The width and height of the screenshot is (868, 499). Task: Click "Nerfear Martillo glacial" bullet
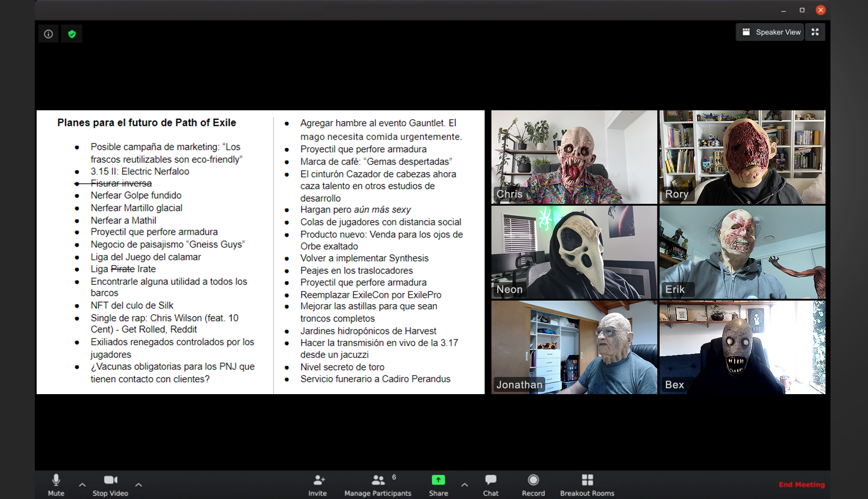pyautogui.click(x=136, y=208)
